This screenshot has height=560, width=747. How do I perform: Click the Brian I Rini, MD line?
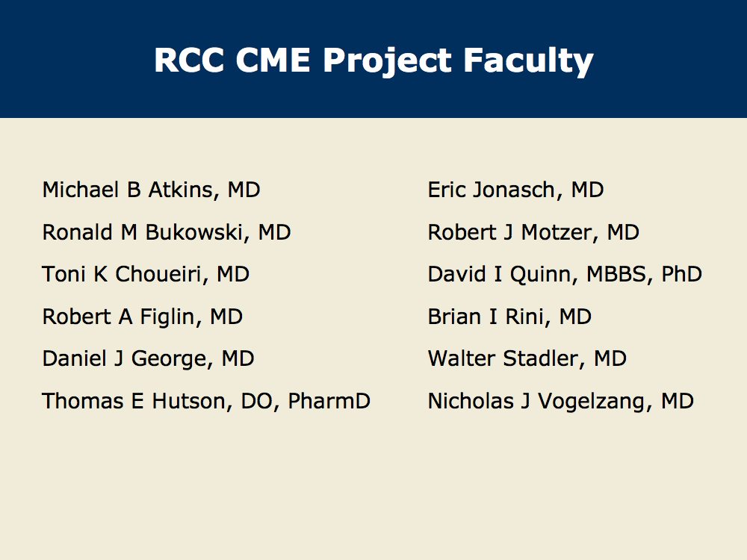(x=509, y=317)
